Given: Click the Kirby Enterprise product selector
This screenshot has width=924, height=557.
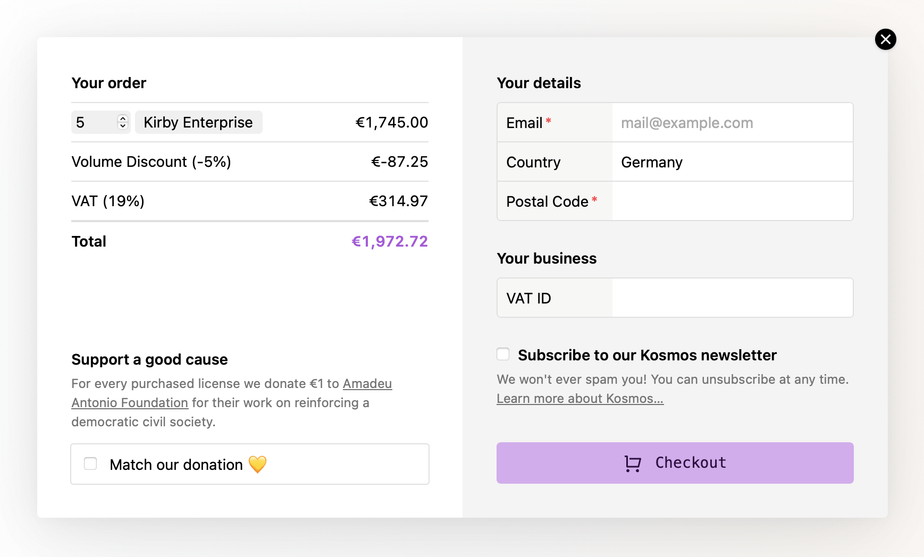Looking at the screenshot, I should tap(198, 122).
